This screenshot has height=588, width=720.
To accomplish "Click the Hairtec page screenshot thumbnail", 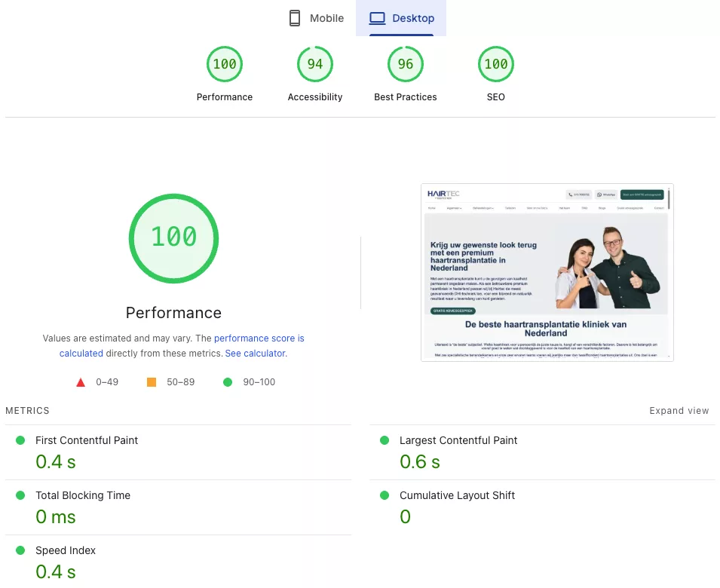I will pyautogui.click(x=547, y=273).
